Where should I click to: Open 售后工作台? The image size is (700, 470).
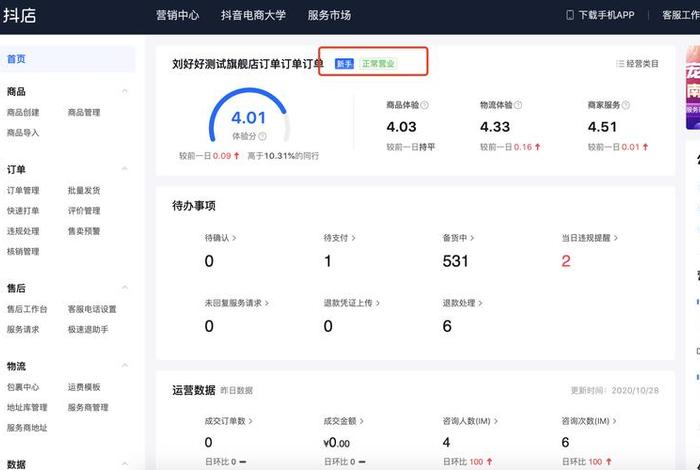point(27,309)
